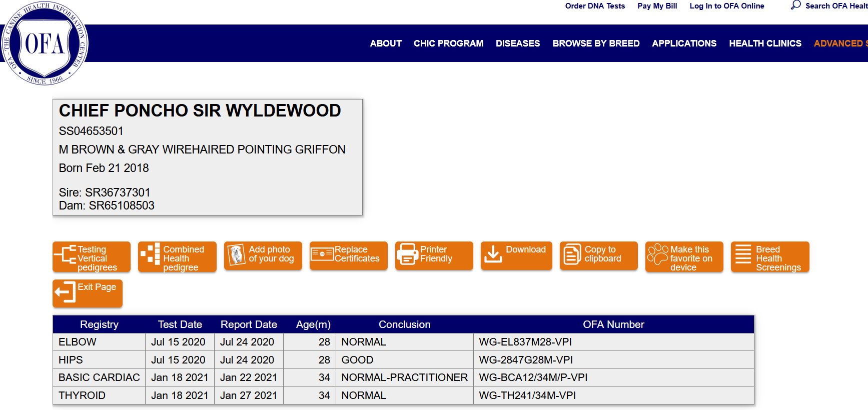This screenshot has width=868, height=410.
Task: Click Log In to OFA Online
Action: tap(726, 6)
